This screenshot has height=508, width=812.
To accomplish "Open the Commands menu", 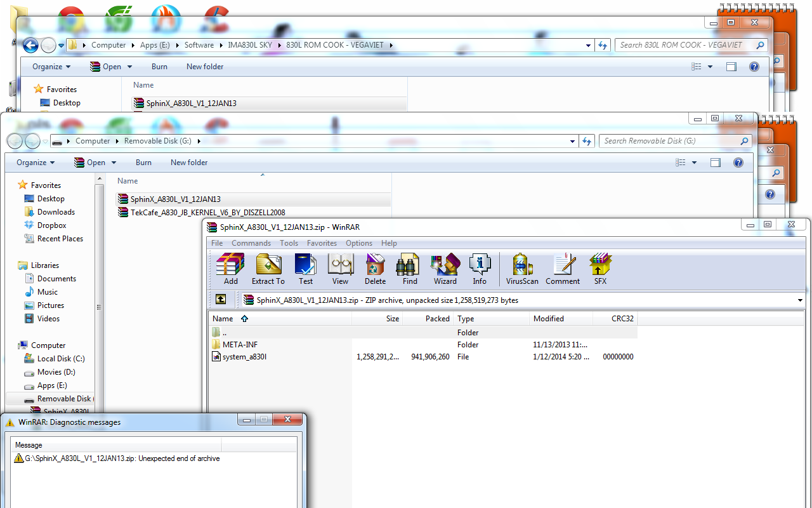I will pos(251,243).
